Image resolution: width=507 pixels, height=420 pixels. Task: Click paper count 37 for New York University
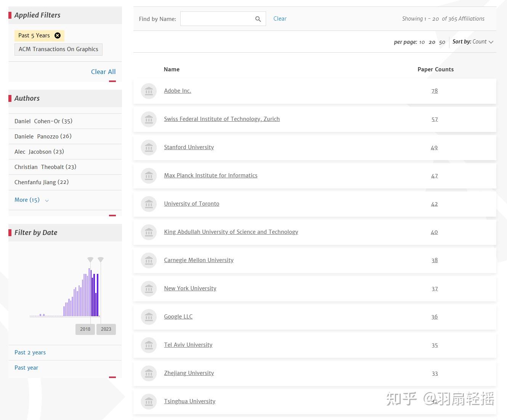(435, 289)
